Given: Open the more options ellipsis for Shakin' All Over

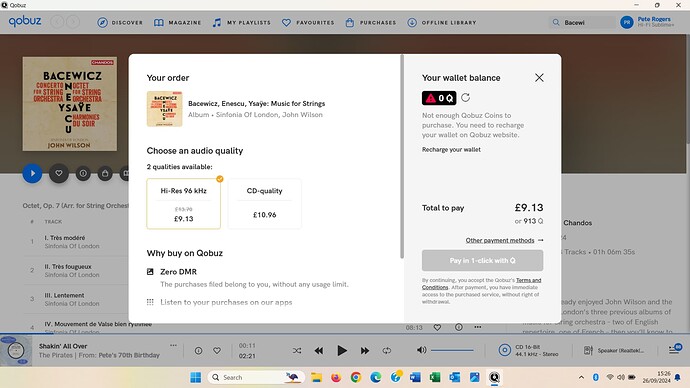Looking at the screenshot, I should pos(173,345).
